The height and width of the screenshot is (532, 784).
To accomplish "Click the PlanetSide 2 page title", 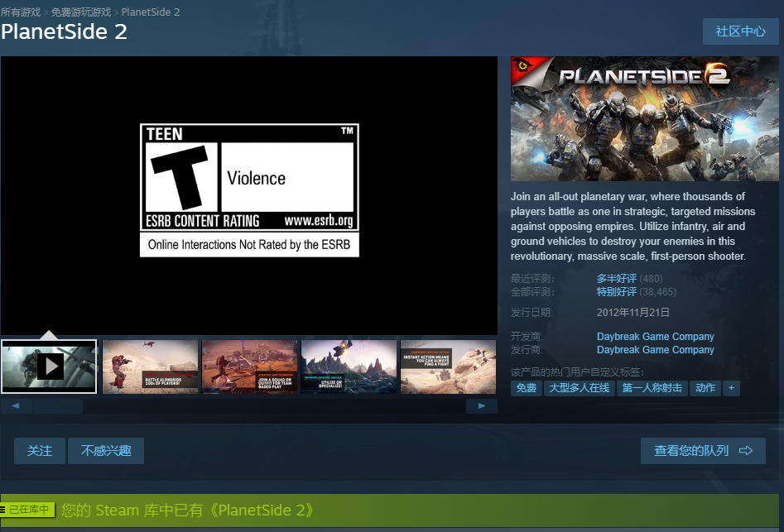I will 64,32.
